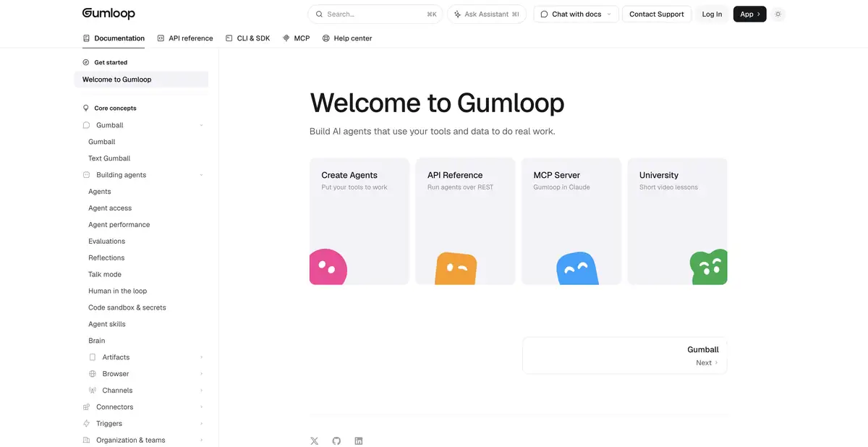Open the MCP tab
The height and width of the screenshot is (447, 868).
297,38
